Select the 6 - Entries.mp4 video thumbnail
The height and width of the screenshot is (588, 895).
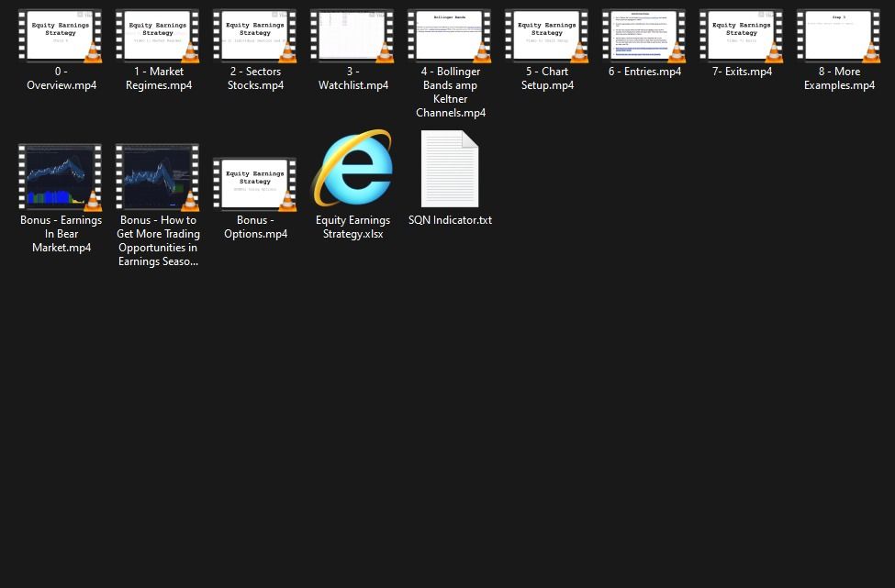644,37
